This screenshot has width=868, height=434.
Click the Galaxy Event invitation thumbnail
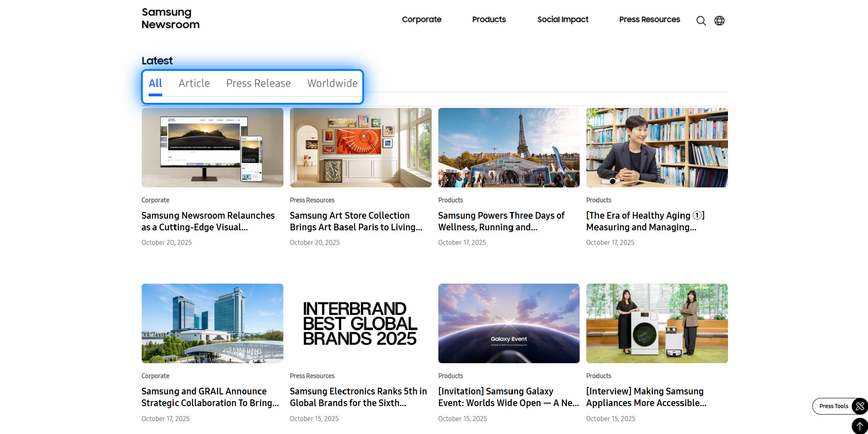(508, 323)
